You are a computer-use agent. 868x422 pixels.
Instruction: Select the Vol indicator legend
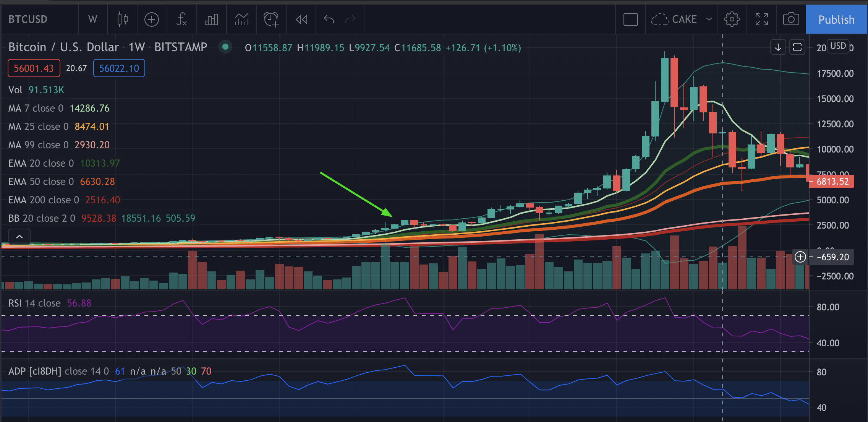(36, 90)
